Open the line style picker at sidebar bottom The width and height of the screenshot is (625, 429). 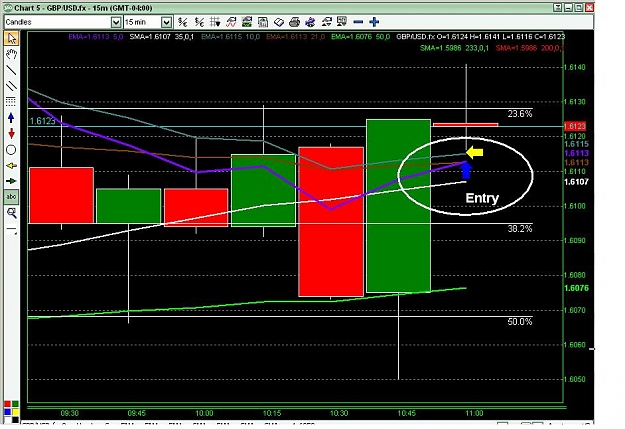pos(11,230)
